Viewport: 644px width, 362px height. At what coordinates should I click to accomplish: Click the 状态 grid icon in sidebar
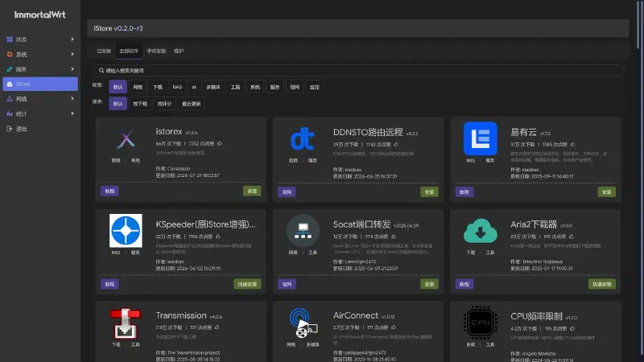[10, 39]
